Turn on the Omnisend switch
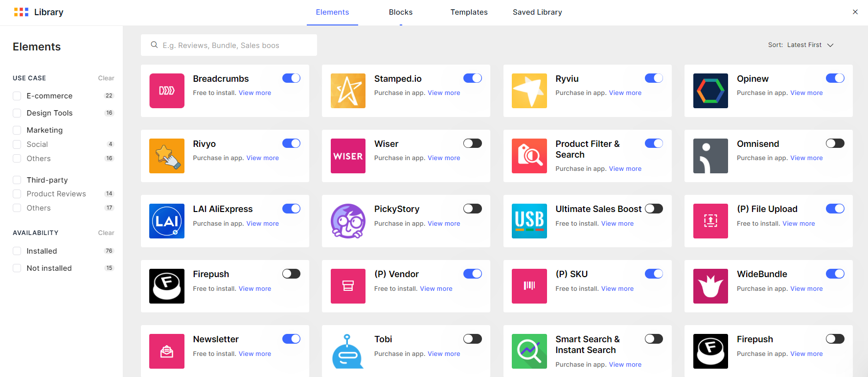Image resolution: width=868 pixels, height=377 pixels. coord(835,143)
